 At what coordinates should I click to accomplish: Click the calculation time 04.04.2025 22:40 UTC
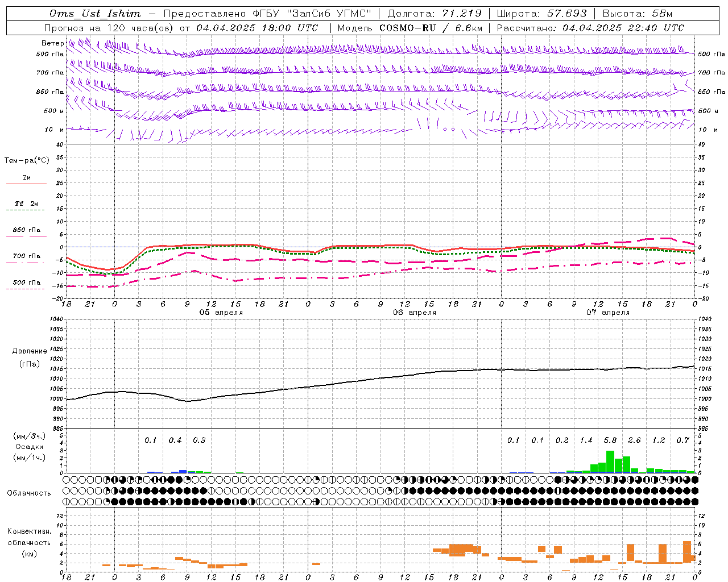(x=623, y=28)
